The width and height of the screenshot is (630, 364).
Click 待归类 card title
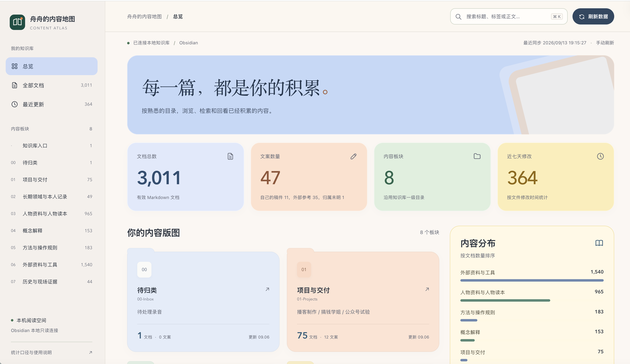point(147,290)
